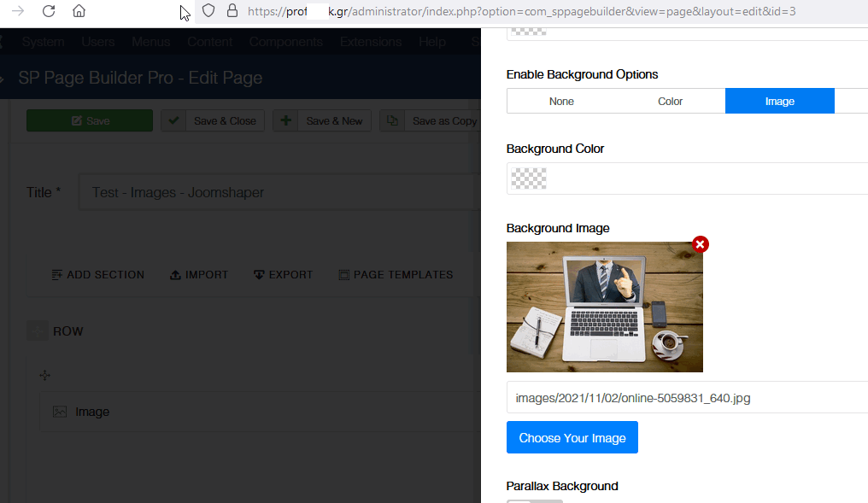Click the browser forward arrow
This screenshot has width=868, height=503.
[x=18, y=11]
